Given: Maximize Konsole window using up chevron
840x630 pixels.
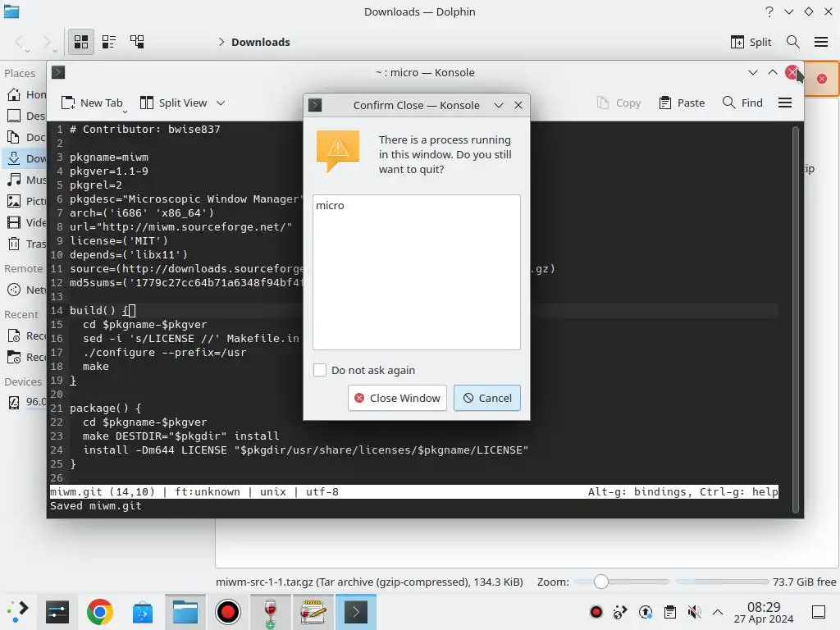Looking at the screenshot, I should (773, 72).
